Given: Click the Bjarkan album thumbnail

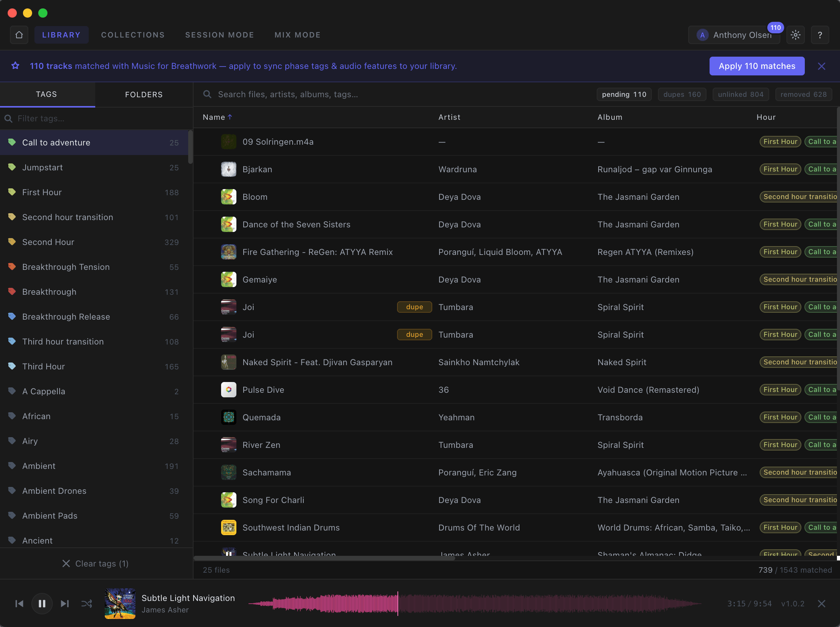Looking at the screenshot, I should 229,169.
